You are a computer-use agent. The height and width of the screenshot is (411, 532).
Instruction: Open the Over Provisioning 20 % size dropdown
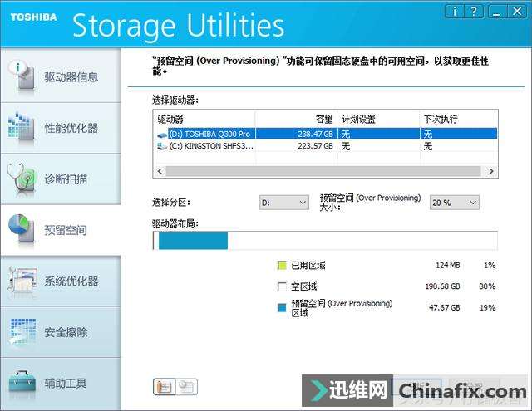(x=455, y=203)
